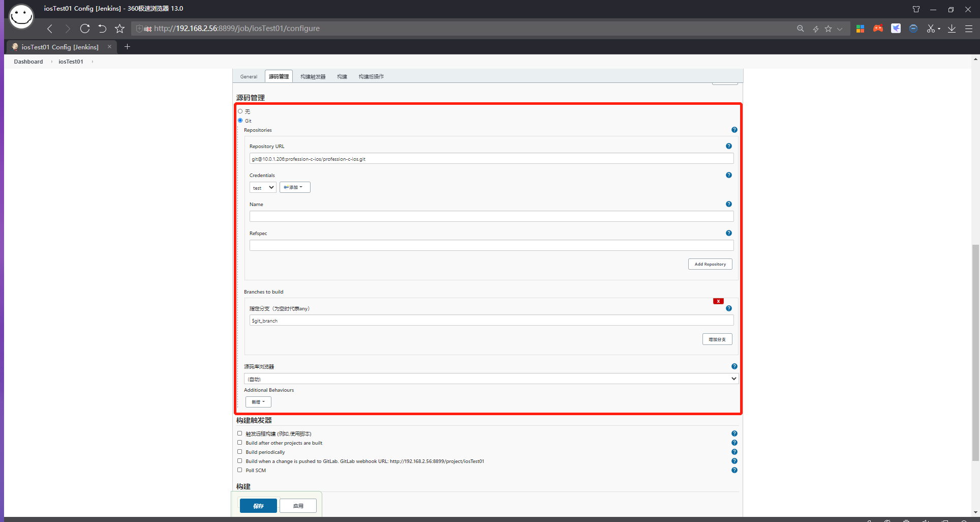
Task: Expand the scissors tool dropdown arrow
Action: click(939, 29)
